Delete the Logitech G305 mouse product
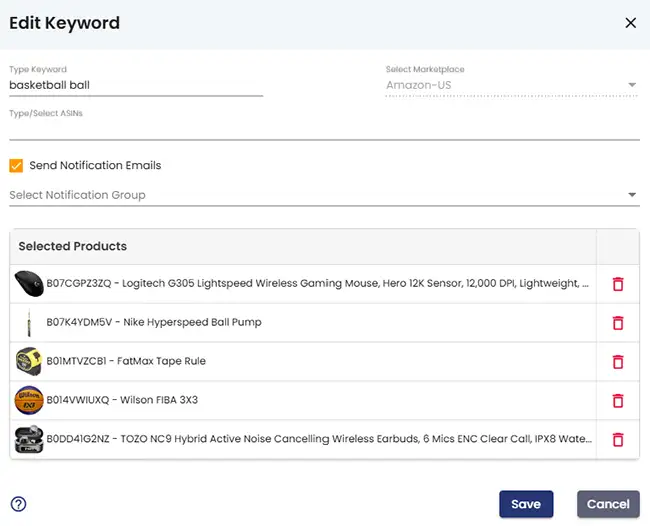The image size is (650, 526). tap(618, 284)
